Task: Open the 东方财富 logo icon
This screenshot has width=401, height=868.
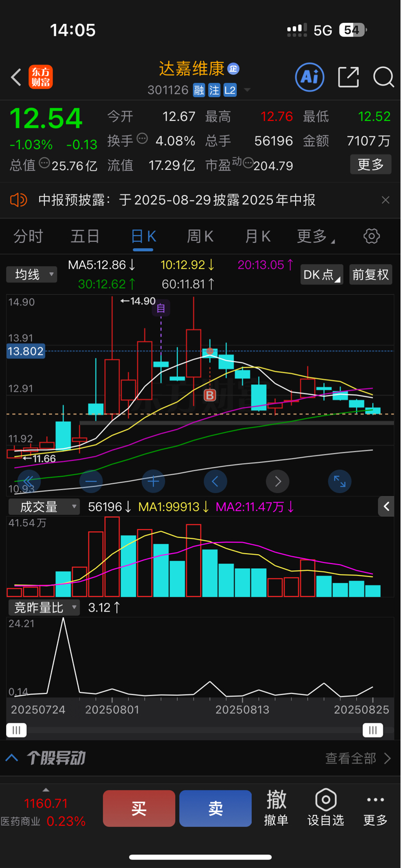Action: coord(41,77)
